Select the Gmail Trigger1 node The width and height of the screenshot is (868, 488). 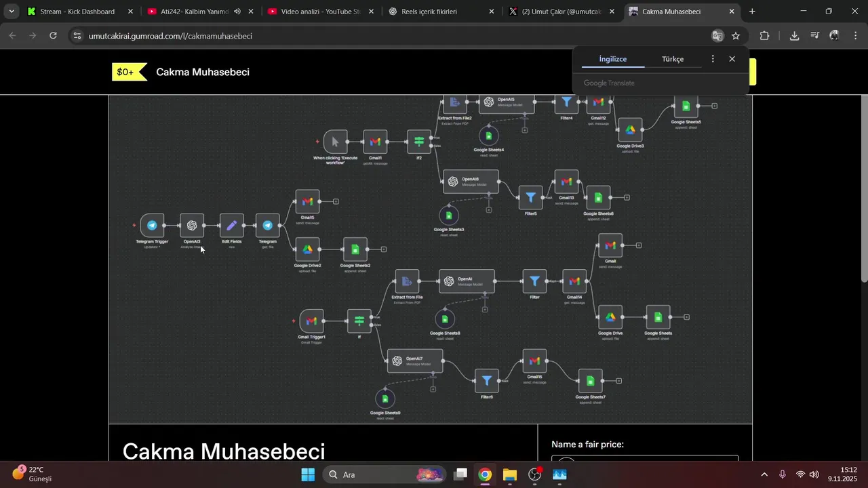point(311,321)
